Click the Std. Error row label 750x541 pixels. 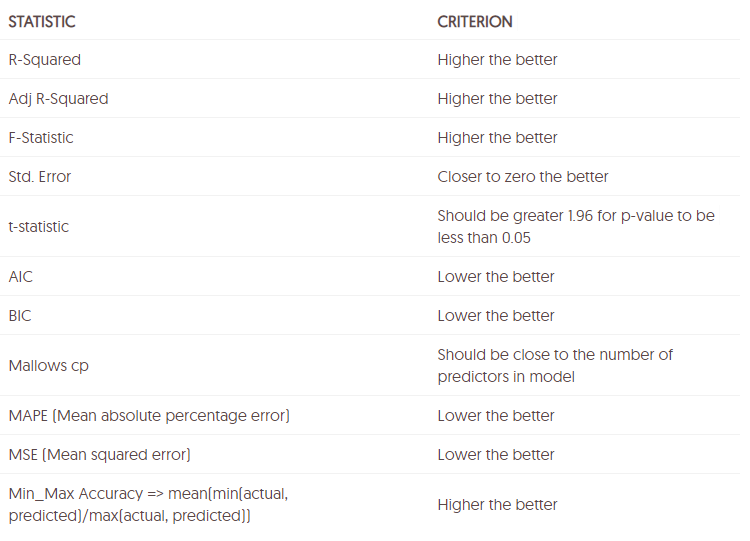point(40,177)
